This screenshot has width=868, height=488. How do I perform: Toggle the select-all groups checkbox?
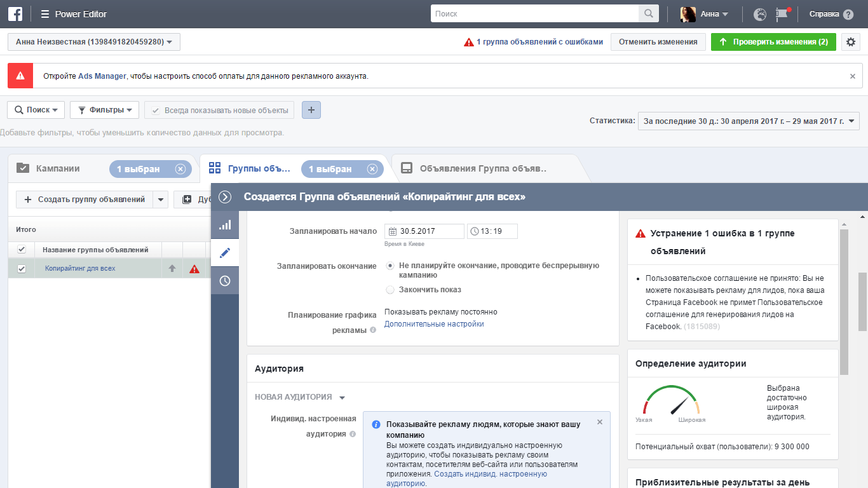click(22, 250)
